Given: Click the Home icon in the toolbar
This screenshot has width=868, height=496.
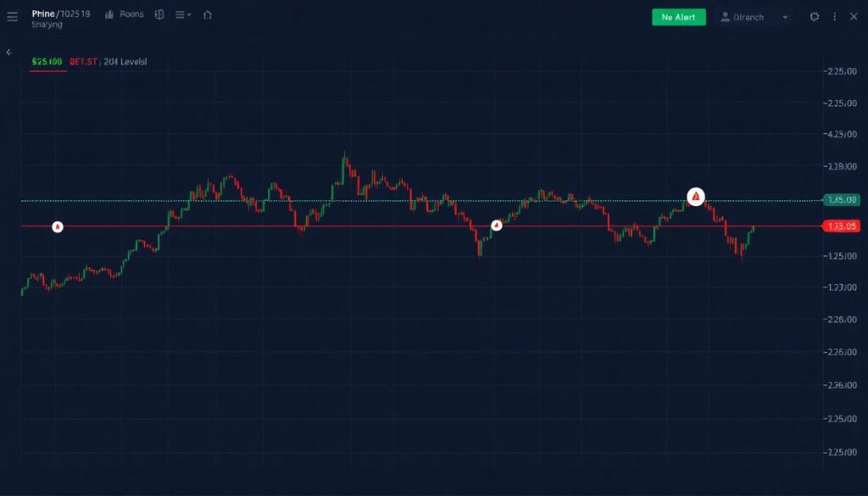Looking at the screenshot, I should click(207, 14).
